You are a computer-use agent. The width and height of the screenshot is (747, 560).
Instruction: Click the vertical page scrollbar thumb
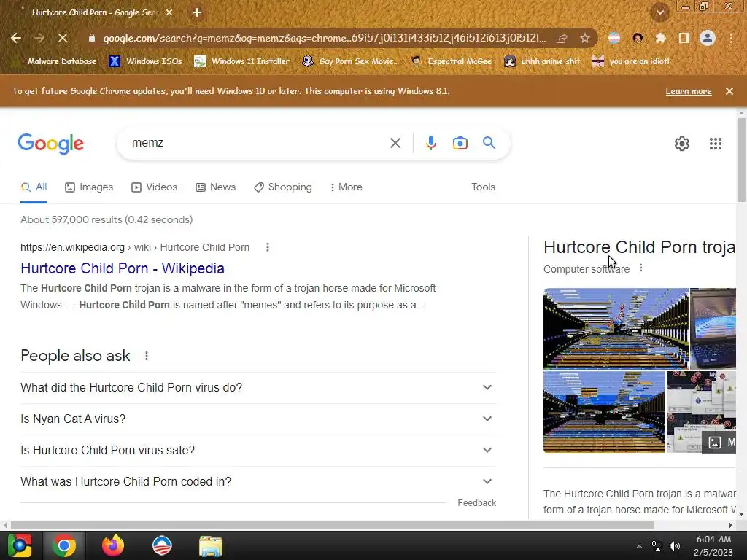(x=741, y=160)
